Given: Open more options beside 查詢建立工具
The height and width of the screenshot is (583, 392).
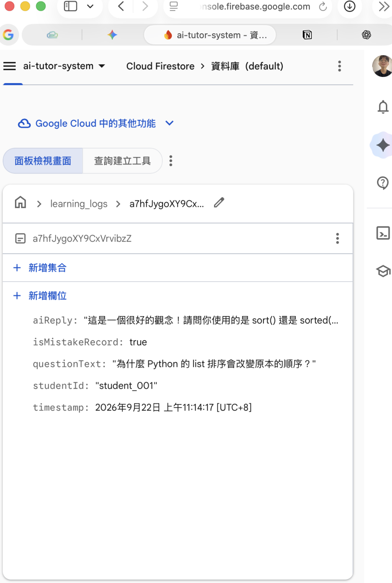Looking at the screenshot, I should [x=171, y=161].
